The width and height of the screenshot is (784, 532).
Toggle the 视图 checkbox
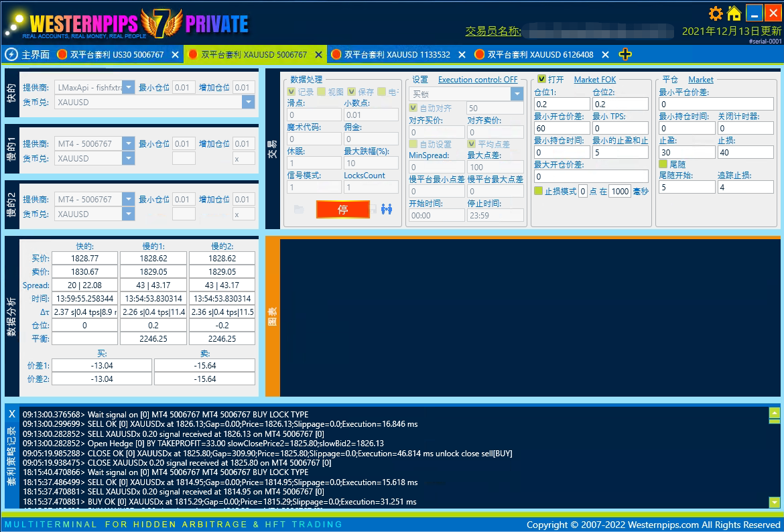[322, 92]
